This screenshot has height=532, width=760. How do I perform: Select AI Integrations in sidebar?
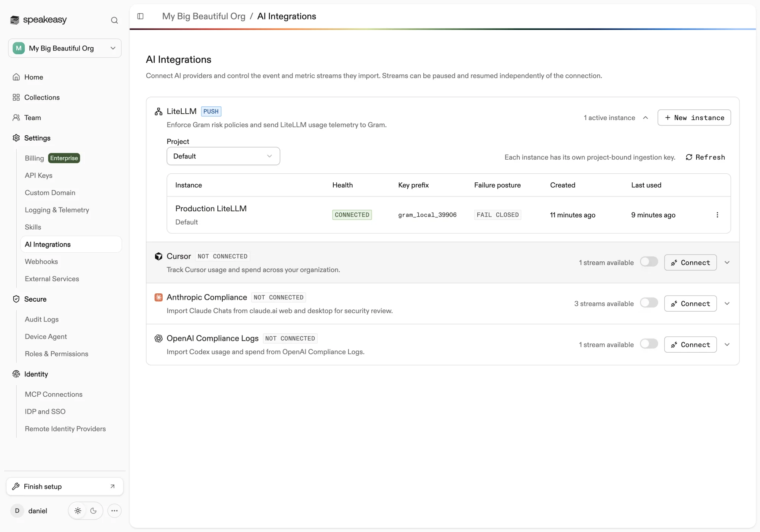tap(71, 244)
